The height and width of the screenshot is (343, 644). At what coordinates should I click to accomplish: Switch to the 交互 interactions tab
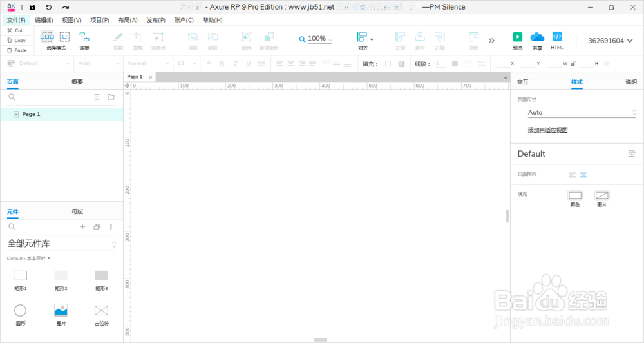522,82
